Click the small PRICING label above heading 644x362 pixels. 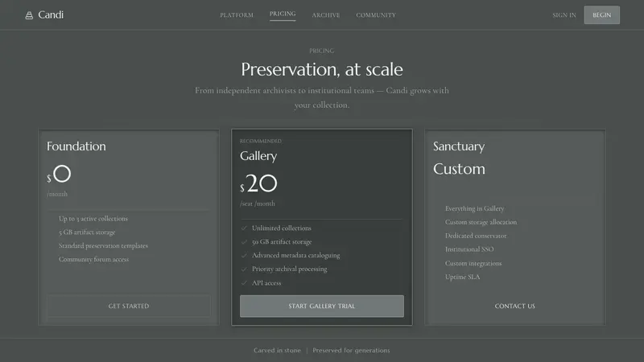[321, 51]
